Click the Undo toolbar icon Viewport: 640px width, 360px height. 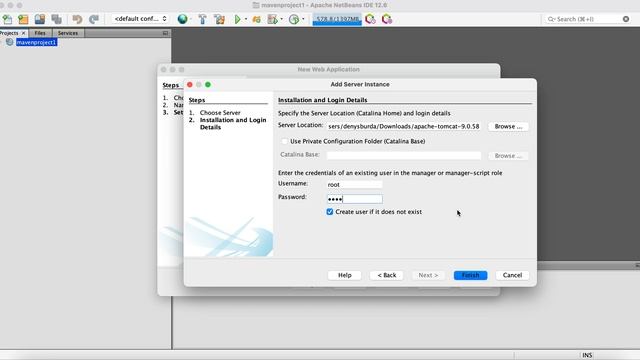(77, 19)
